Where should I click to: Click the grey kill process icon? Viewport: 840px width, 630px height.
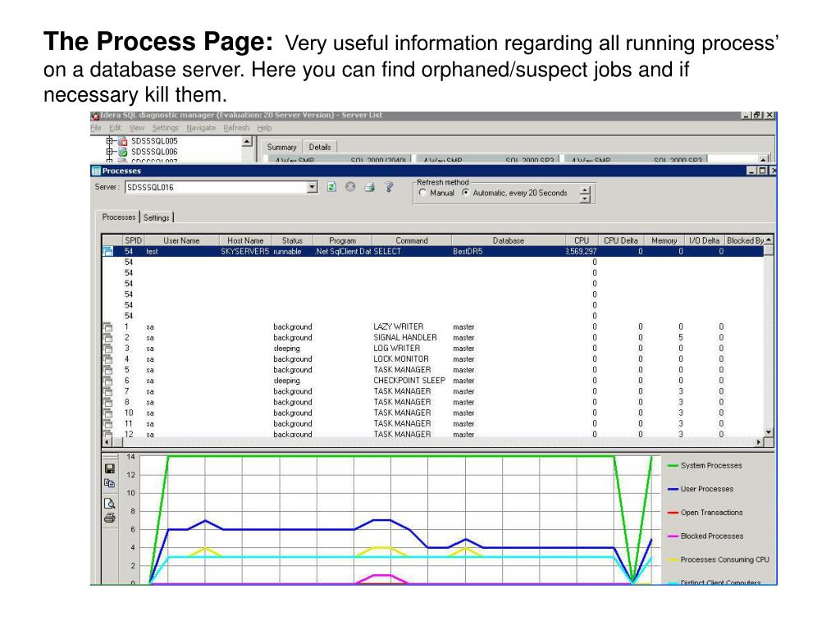click(x=350, y=187)
